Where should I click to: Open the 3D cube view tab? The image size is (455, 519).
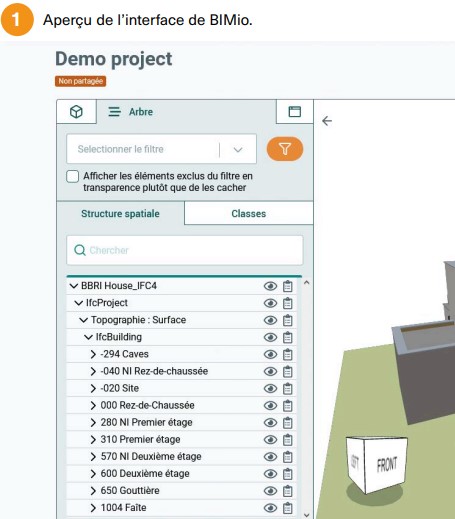[x=76, y=112]
